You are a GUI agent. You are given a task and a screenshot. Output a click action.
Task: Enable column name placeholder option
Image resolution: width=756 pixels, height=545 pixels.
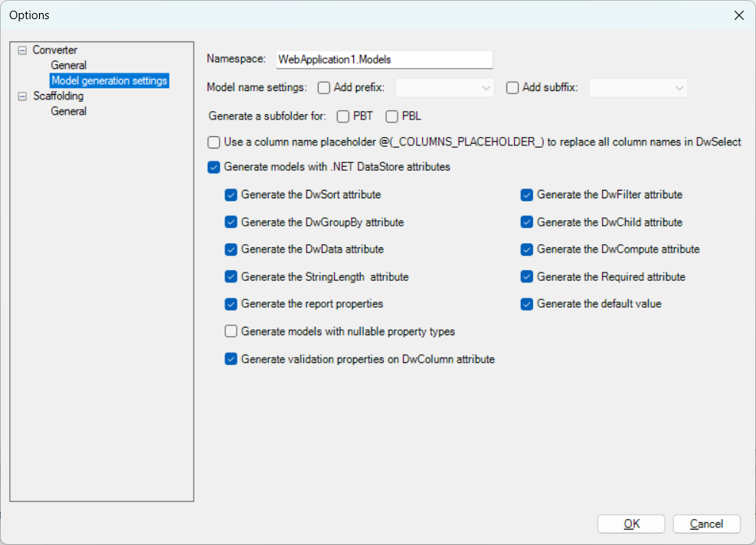click(214, 142)
